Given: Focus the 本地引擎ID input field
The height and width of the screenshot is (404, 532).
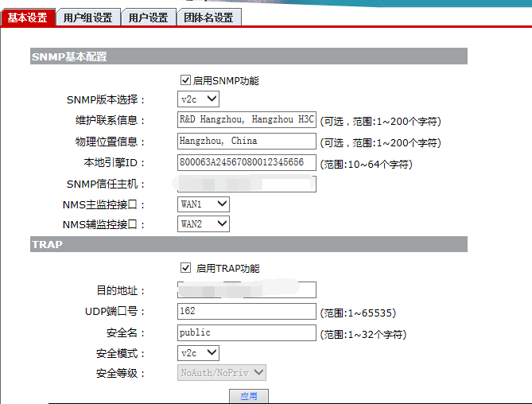Looking at the screenshot, I should (x=247, y=162).
